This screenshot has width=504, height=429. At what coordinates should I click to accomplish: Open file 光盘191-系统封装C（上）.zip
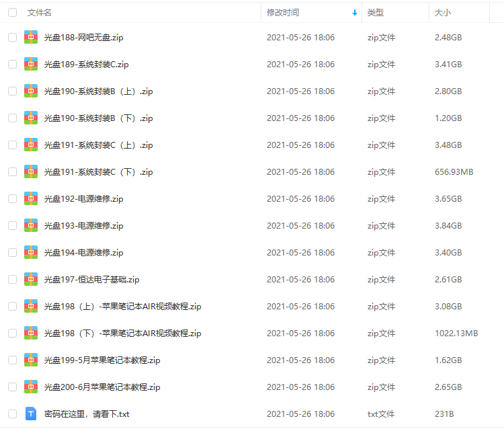click(x=98, y=145)
